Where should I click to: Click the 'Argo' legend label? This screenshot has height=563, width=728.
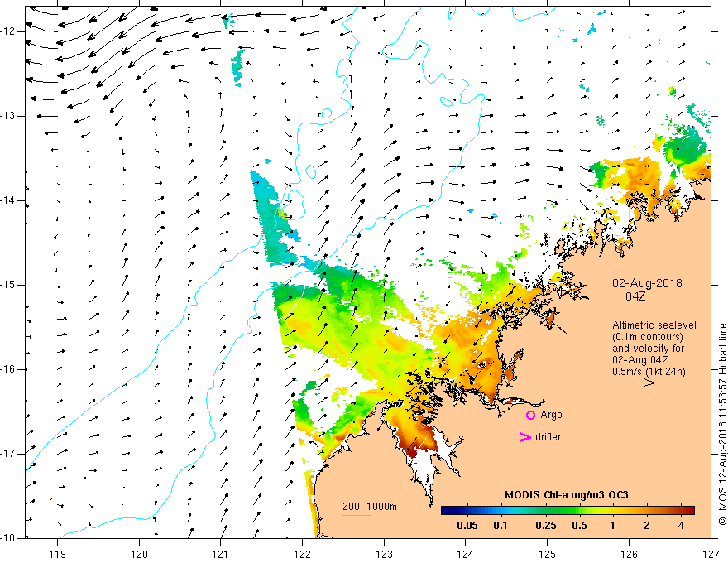coord(551,415)
